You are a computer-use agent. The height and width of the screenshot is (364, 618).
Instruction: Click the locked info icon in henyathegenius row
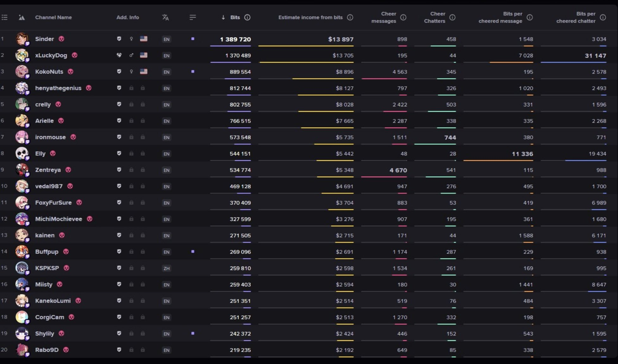coord(131,88)
